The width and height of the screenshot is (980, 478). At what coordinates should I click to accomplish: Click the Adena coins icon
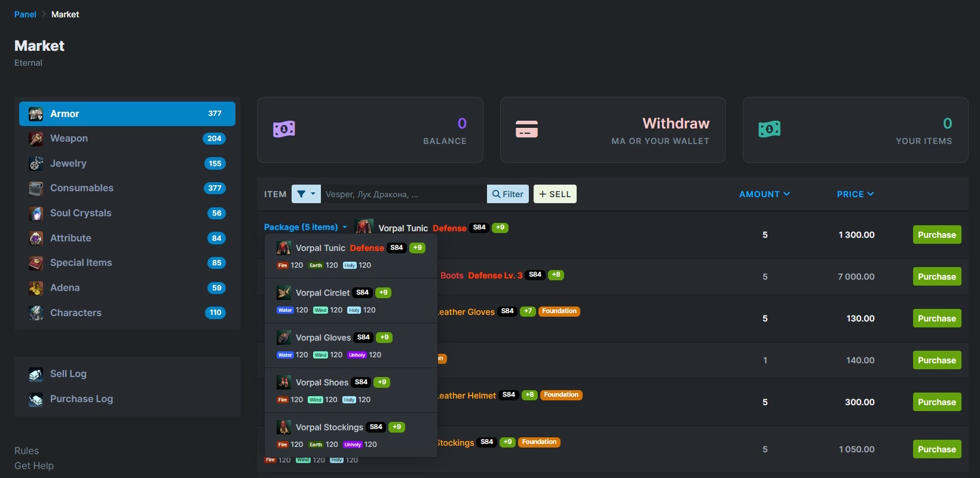point(36,288)
